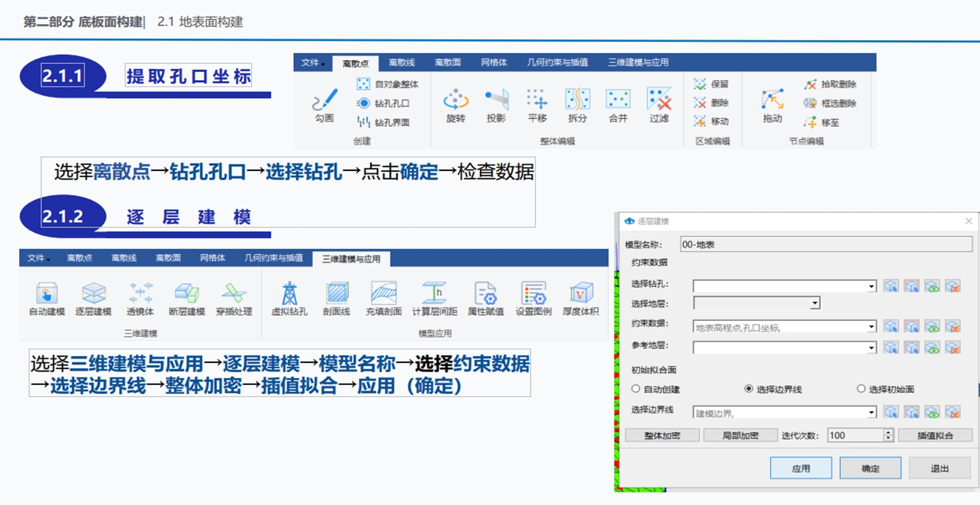The image size is (980, 505).
Task: Switch to the 离散线 ribbon tab
Action: coord(402,62)
